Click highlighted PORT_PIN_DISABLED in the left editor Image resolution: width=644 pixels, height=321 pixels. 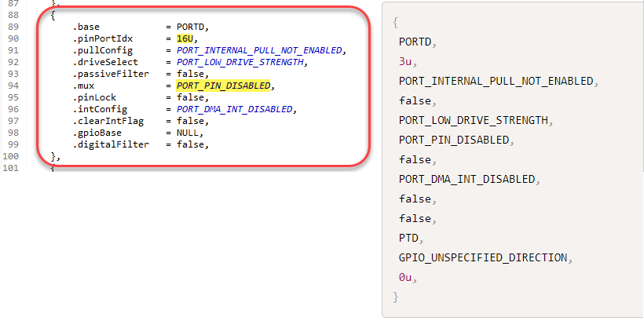click(227, 86)
